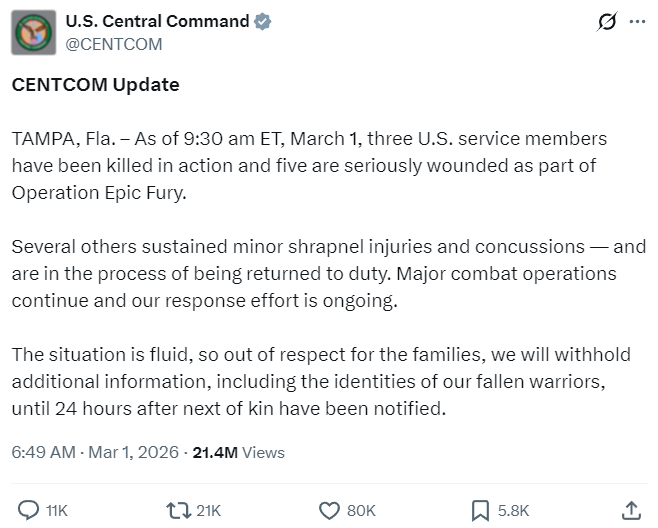Open the 6:49 AM Mar 1, 2026 timestamp
This screenshot has width=658, height=528.
pyautogui.click(x=94, y=452)
